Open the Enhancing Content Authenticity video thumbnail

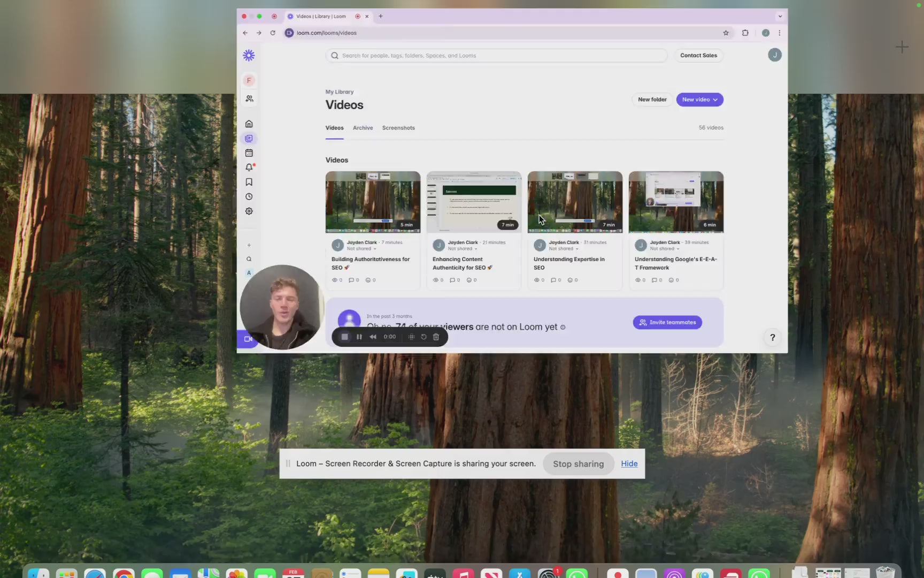(473, 202)
